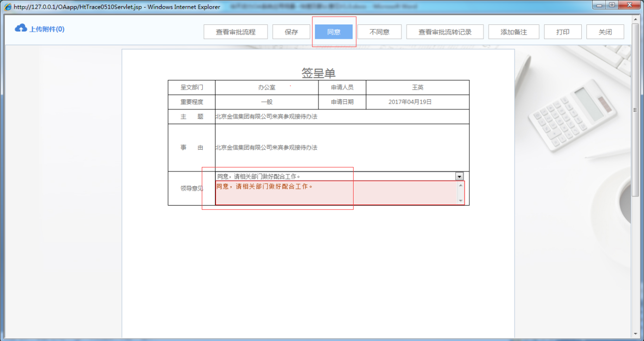Click 添加备注 to add a remark
This screenshot has height=341, width=644.
click(x=514, y=32)
